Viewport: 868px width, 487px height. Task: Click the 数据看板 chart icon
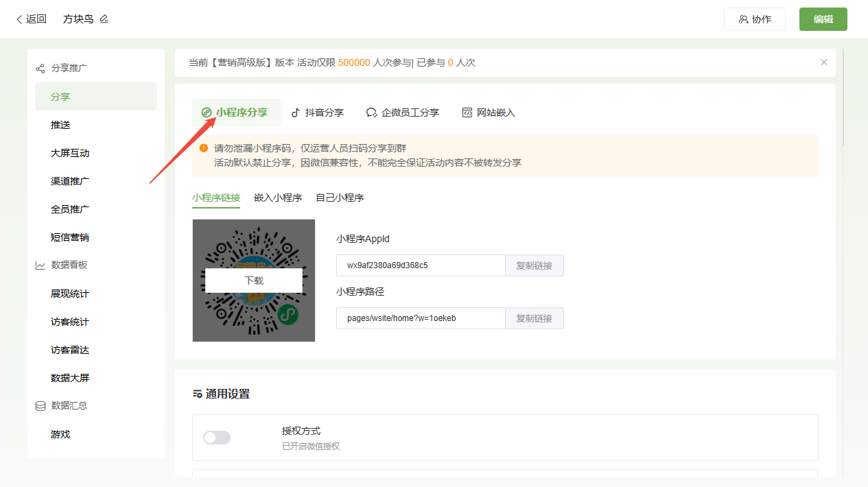[x=40, y=265]
